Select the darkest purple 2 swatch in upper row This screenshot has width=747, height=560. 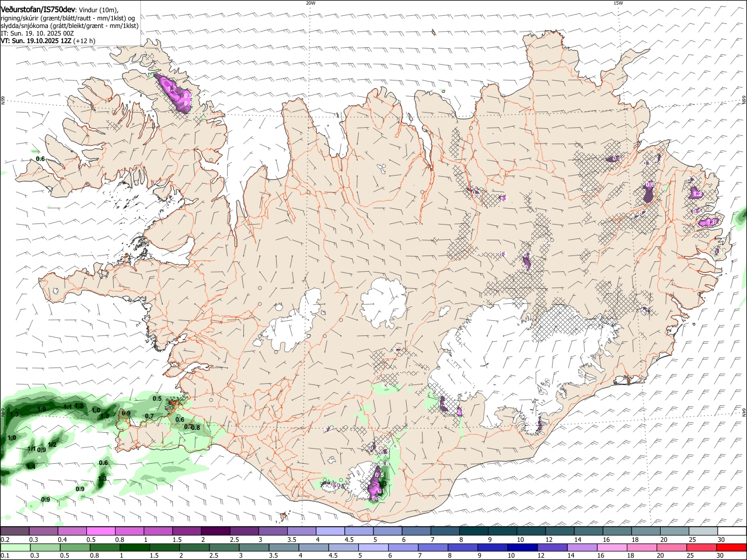tap(215, 531)
